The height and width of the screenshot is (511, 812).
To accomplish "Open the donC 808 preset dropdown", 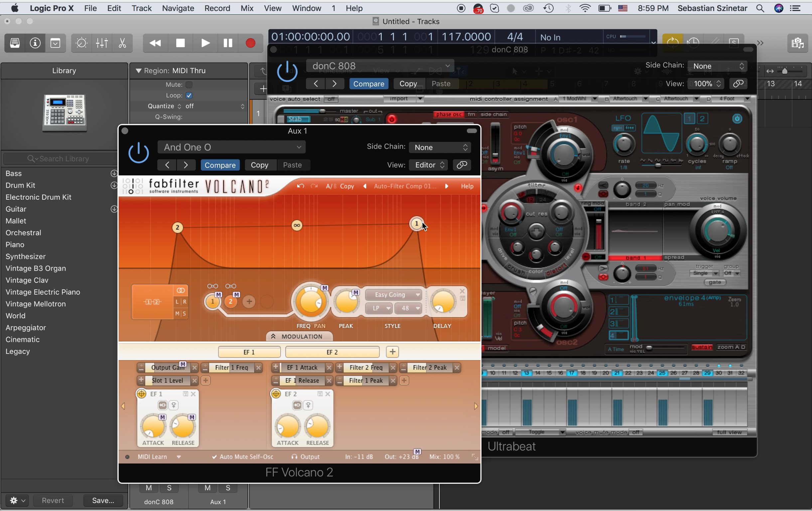I will pos(380,66).
